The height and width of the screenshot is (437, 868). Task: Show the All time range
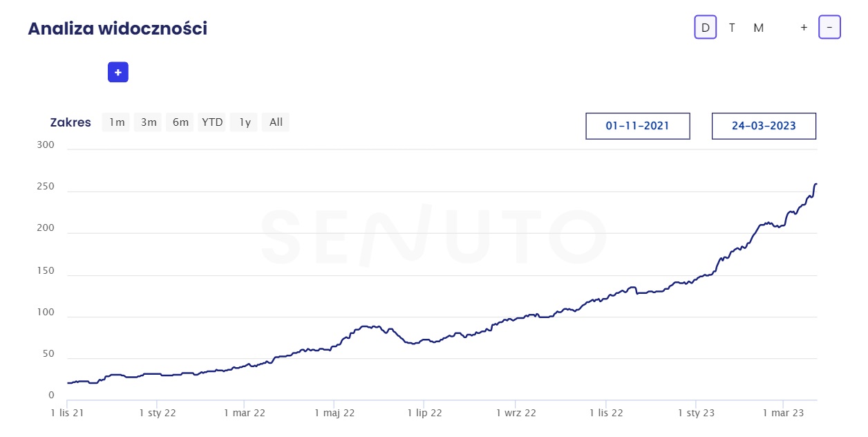(276, 122)
